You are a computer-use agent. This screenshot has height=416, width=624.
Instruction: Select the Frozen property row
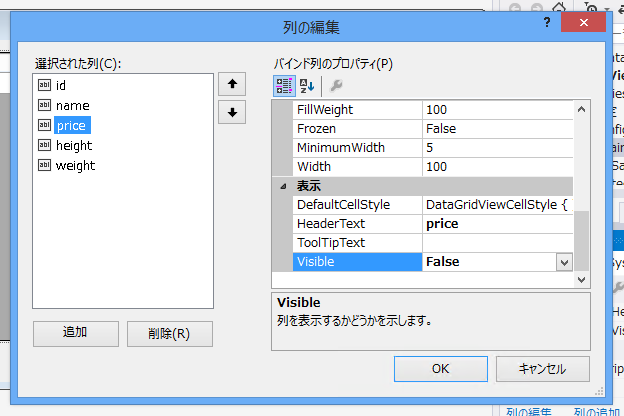point(357,129)
